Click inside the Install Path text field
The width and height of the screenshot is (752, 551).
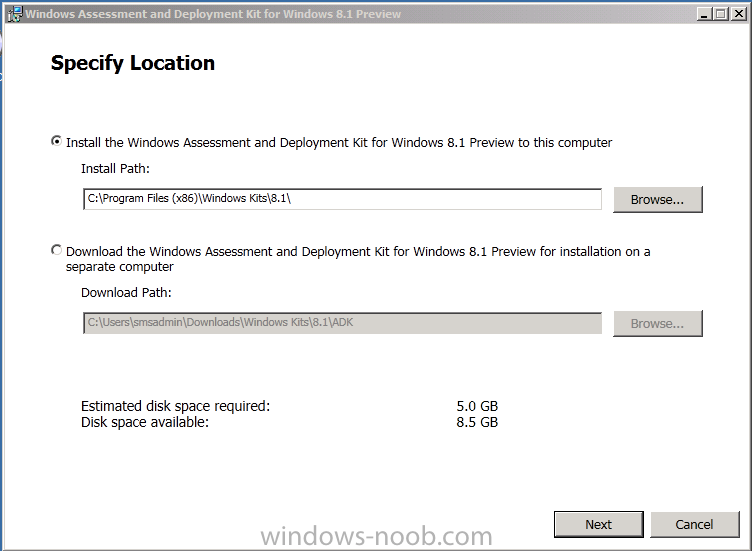pyautogui.click(x=342, y=199)
